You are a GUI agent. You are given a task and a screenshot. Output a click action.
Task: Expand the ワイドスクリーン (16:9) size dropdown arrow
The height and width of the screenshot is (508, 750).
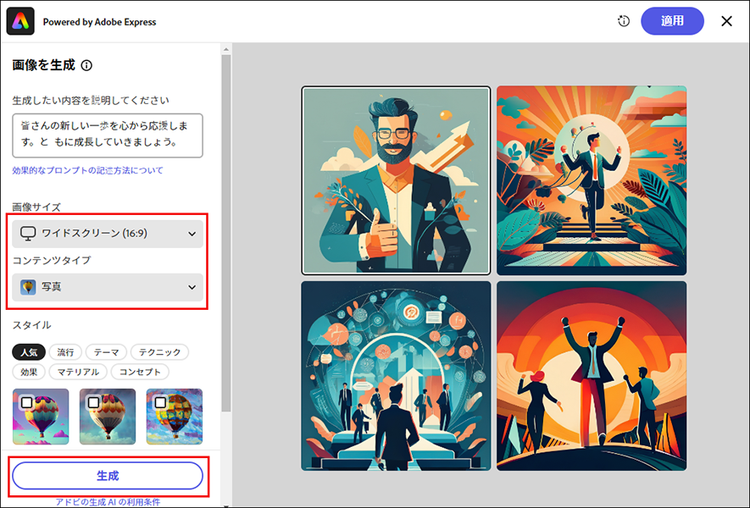tap(192, 234)
